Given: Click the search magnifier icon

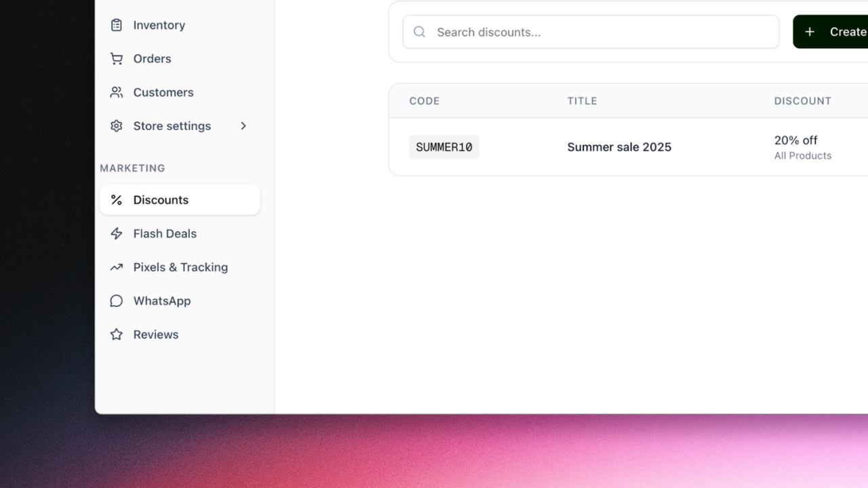Looking at the screenshot, I should tap(419, 31).
